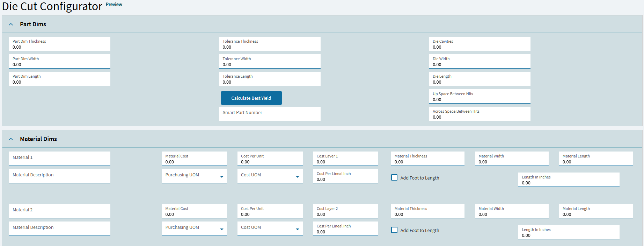Focus the Smart Part Number field

point(270,114)
